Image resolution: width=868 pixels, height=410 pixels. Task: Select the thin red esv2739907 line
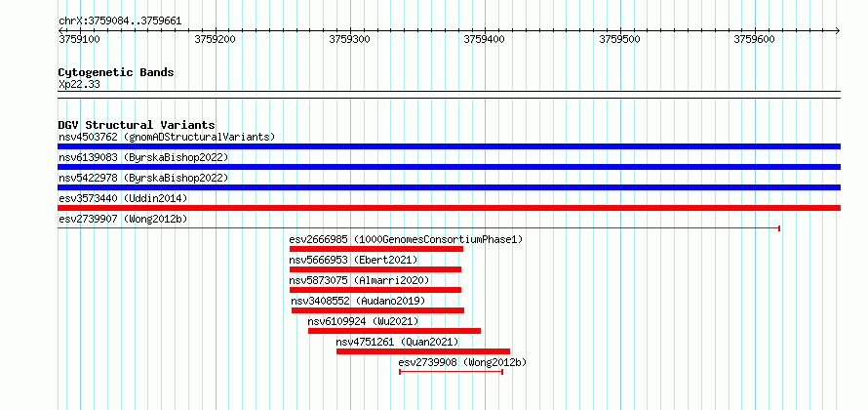pos(419,227)
